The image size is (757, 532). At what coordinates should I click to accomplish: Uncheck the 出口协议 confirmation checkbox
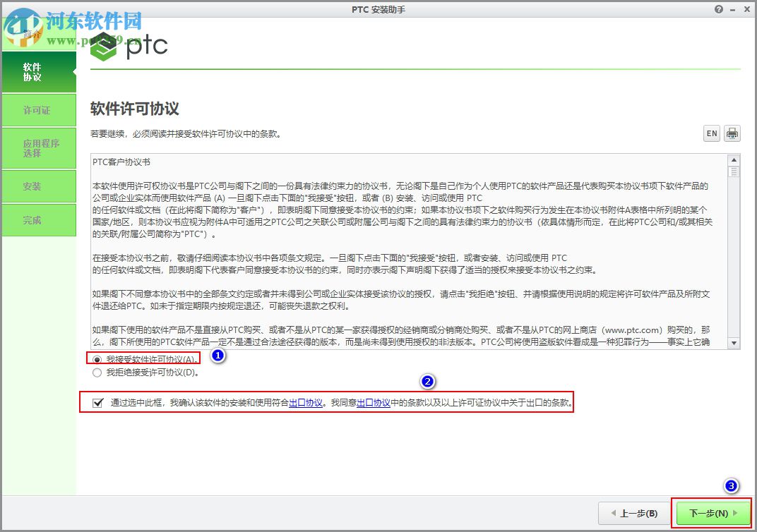tap(99, 402)
